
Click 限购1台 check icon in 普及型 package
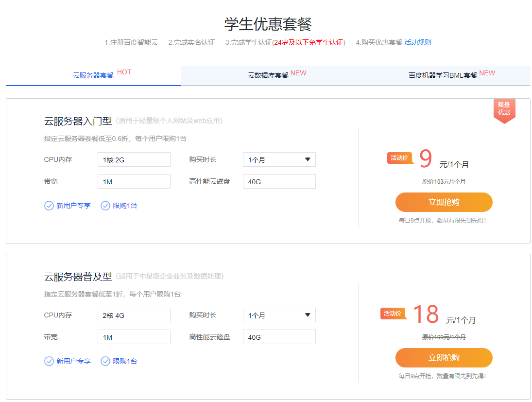tap(105, 361)
